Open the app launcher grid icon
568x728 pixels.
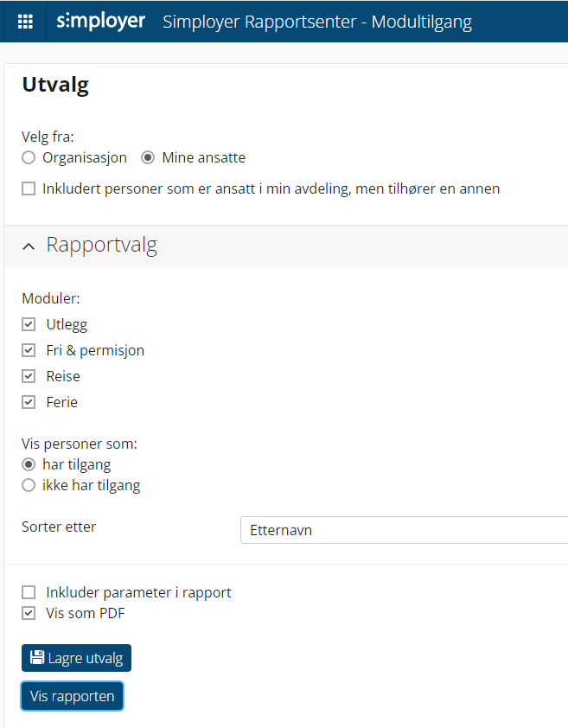(25, 22)
